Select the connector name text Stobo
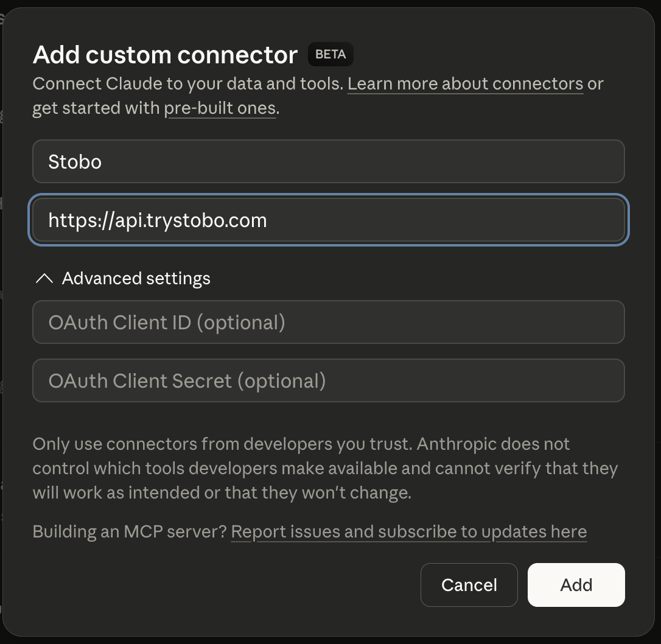 (74, 161)
